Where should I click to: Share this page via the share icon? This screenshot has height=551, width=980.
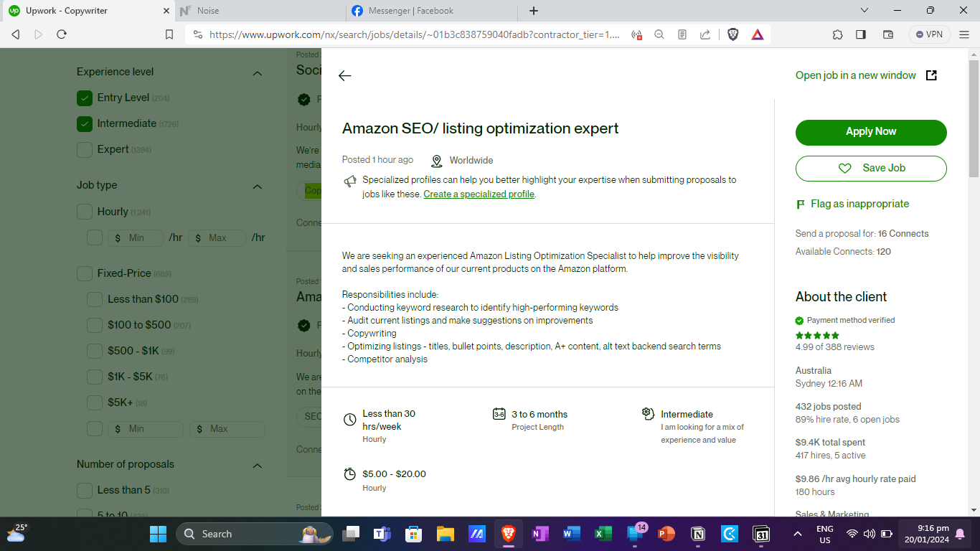705,34
